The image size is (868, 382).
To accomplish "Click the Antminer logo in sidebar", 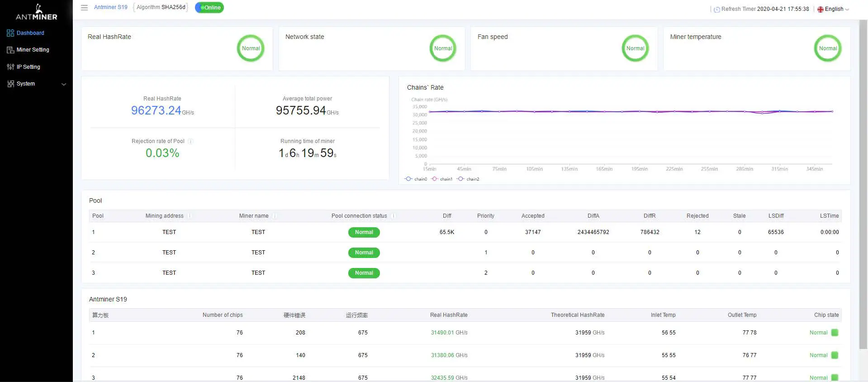I will (37, 12).
